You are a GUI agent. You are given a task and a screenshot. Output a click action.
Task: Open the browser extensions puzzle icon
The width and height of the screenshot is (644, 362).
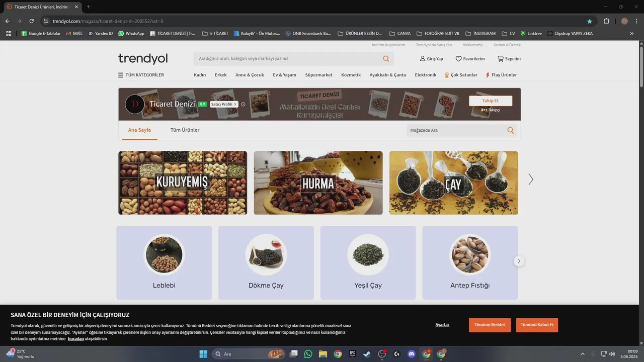[x=606, y=21]
